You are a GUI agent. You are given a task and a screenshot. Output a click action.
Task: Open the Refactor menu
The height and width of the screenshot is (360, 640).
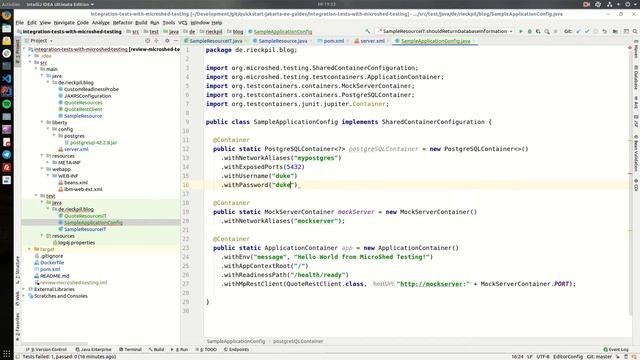pos(122,22)
